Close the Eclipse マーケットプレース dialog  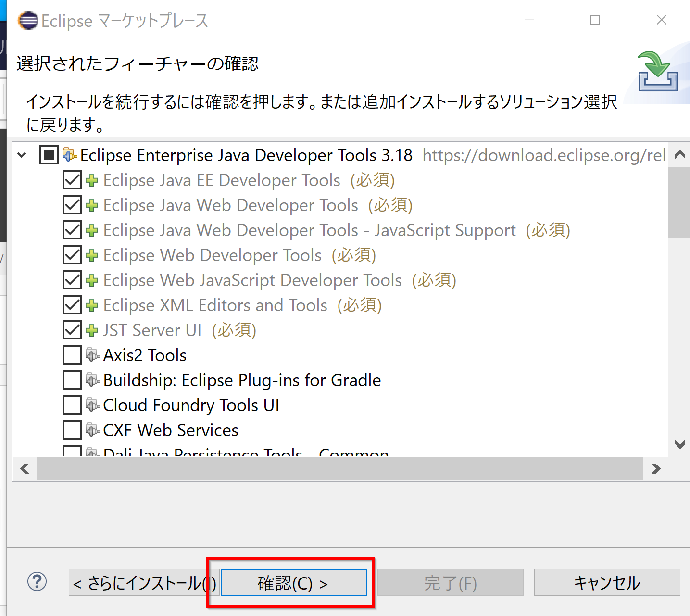point(662,20)
